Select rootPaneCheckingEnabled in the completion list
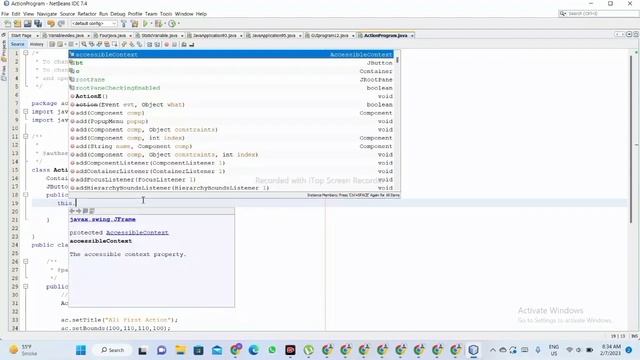This screenshot has width=640, height=360. click(x=231, y=88)
